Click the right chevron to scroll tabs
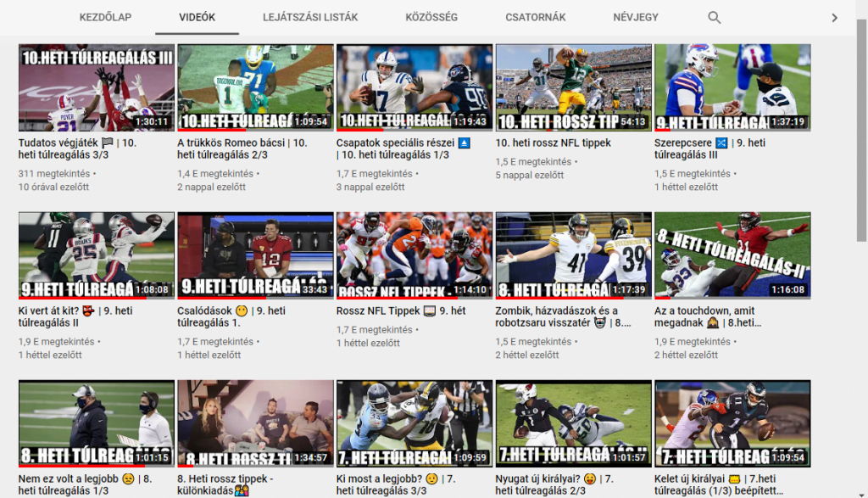868x498 pixels. (x=834, y=17)
